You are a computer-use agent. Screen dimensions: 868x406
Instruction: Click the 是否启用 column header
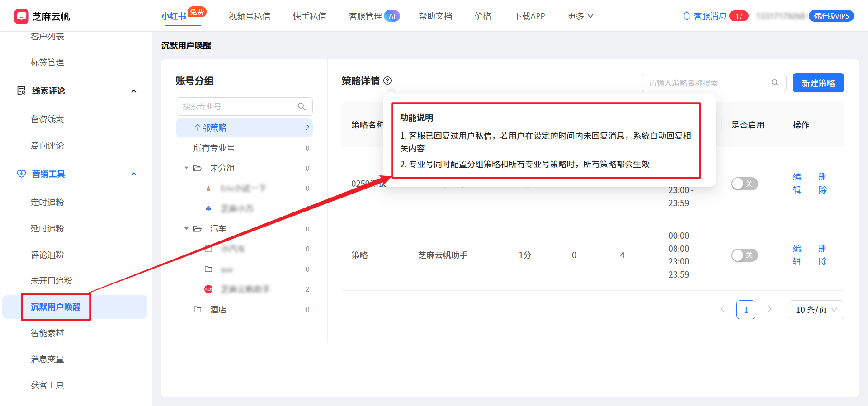pyautogui.click(x=748, y=125)
